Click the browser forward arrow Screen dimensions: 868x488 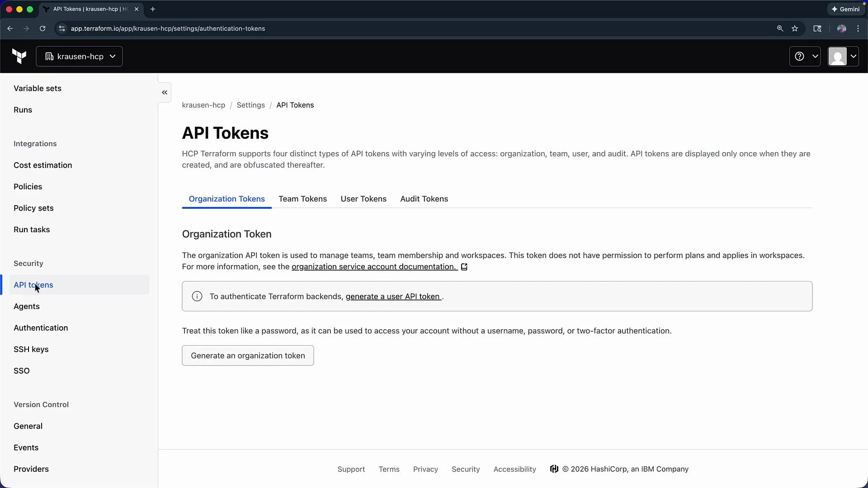pos(26,28)
